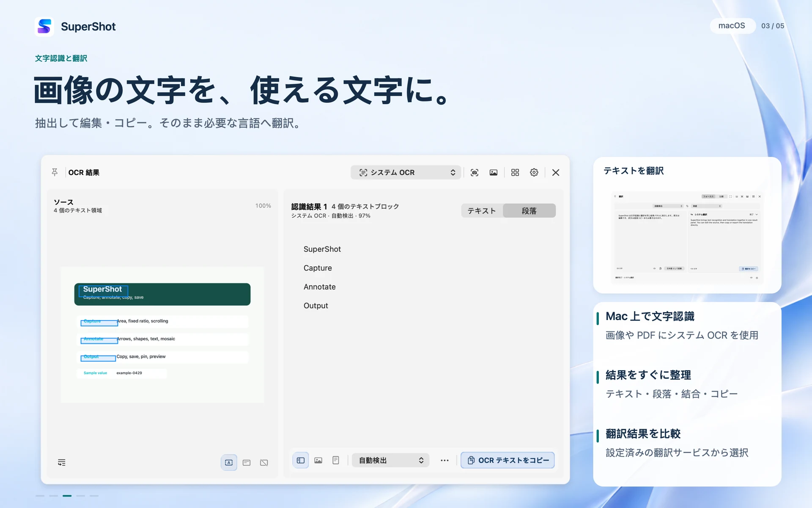
Task: Click the 03 / 05 page counter
Action: point(773,26)
